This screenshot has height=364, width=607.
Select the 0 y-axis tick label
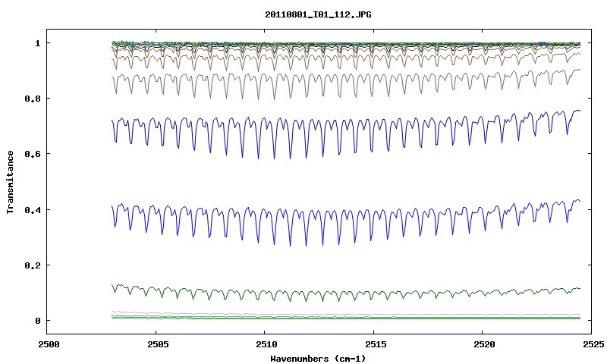37,321
